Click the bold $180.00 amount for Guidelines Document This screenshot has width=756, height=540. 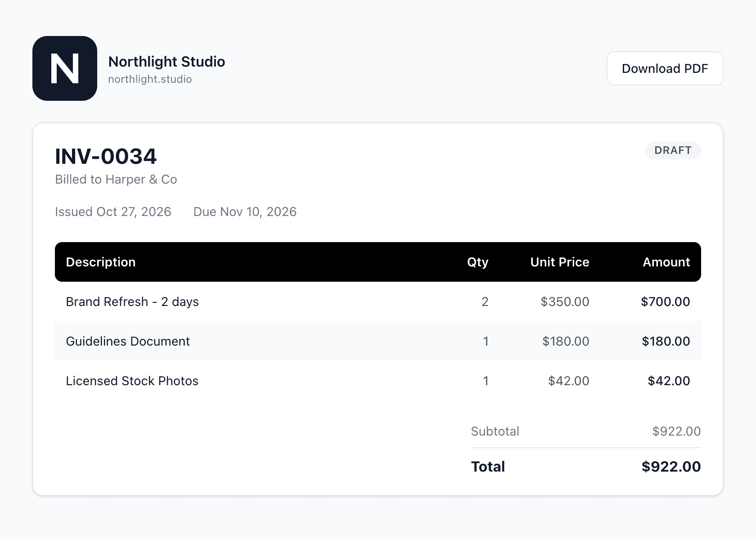[666, 342]
